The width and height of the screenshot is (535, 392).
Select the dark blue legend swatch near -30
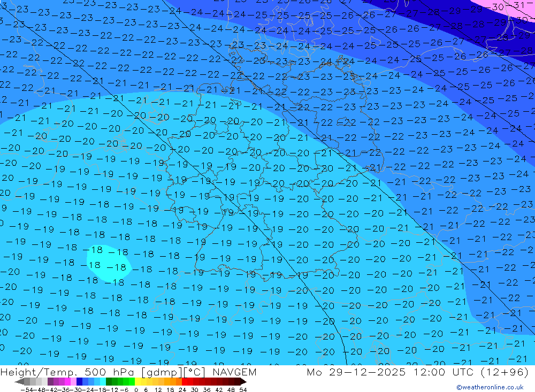click(80, 382)
